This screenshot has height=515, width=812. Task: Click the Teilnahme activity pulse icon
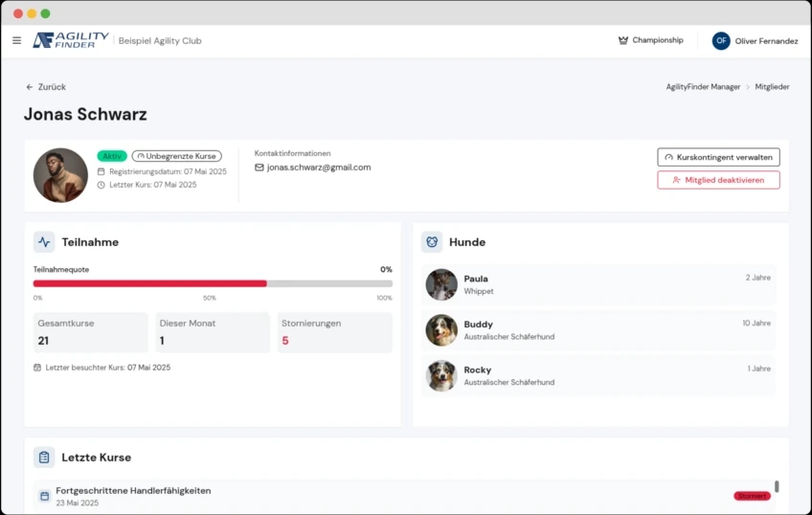point(44,242)
